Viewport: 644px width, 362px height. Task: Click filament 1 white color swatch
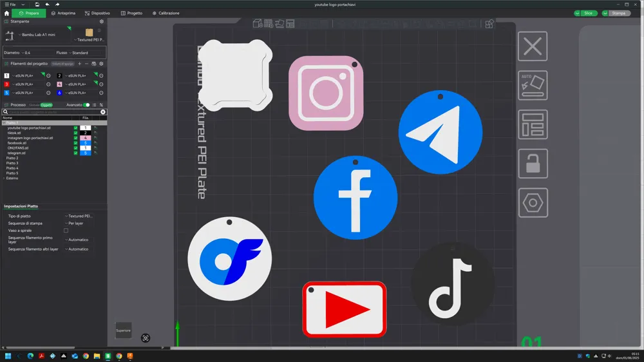pyautogui.click(x=6, y=75)
